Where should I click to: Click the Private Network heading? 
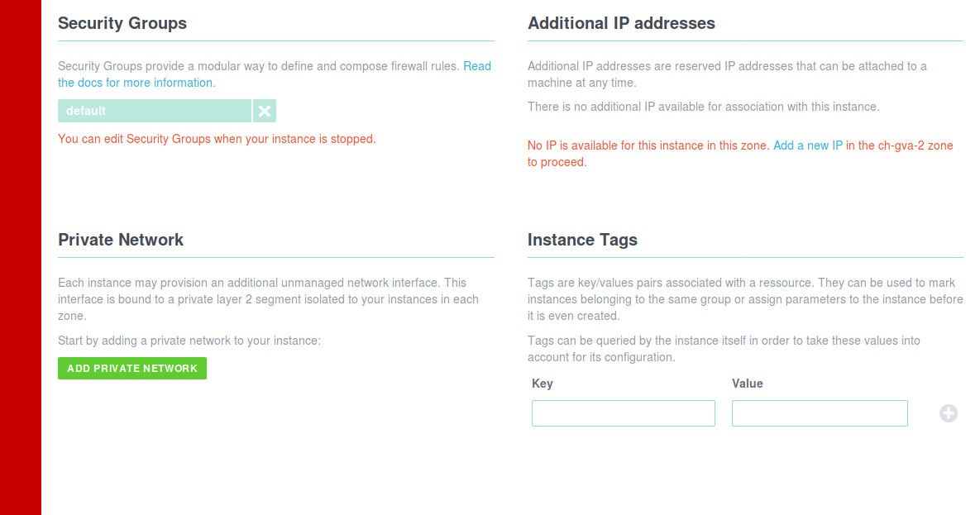click(121, 240)
